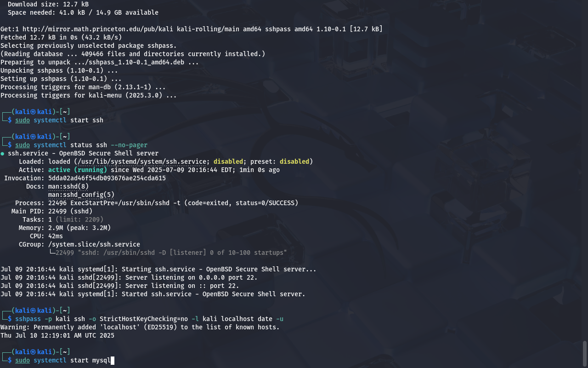Click the green ssh.service status dot
Viewport: 588px width, 368px height.
point(2,154)
